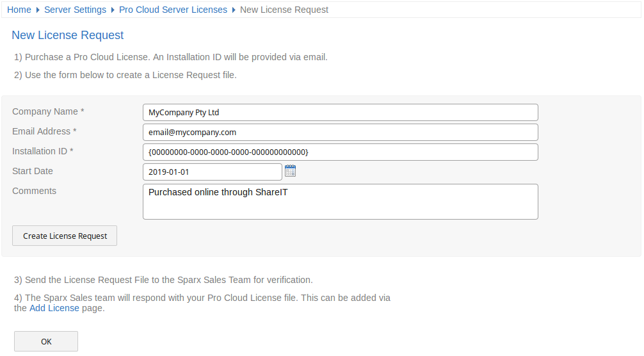
Task: Navigate to Server Settings breadcrumb
Action: click(x=75, y=10)
